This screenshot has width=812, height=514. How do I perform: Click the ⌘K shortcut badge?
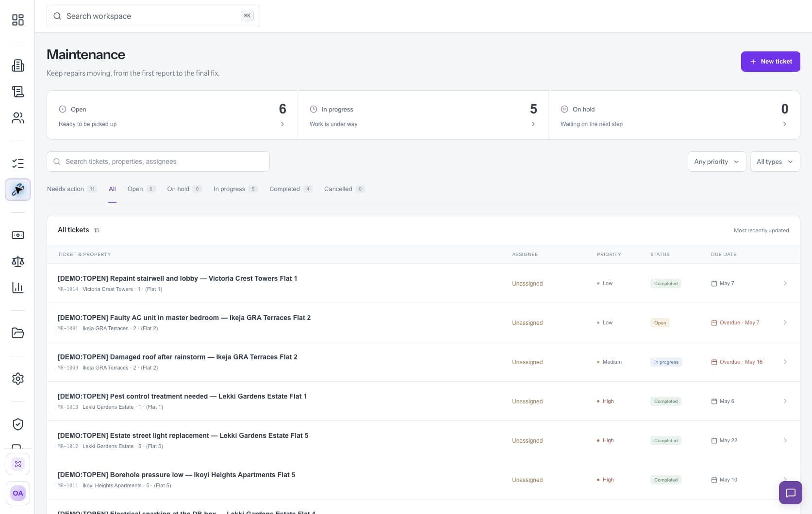pos(247,16)
